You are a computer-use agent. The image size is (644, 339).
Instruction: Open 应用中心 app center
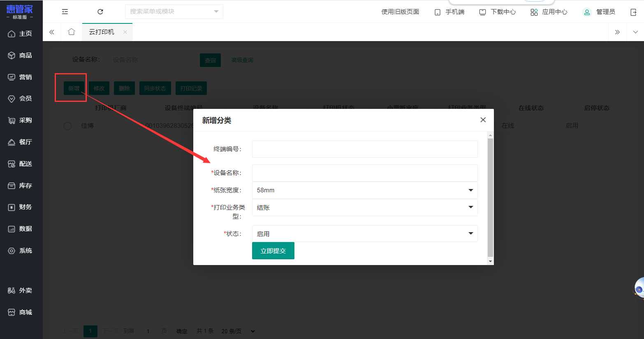549,12
